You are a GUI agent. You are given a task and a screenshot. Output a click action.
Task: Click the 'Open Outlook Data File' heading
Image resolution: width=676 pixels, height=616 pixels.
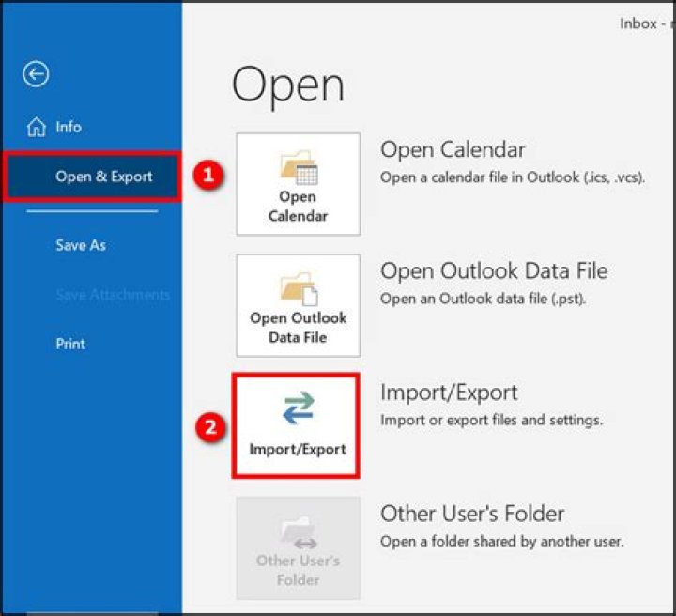[x=494, y=271]
